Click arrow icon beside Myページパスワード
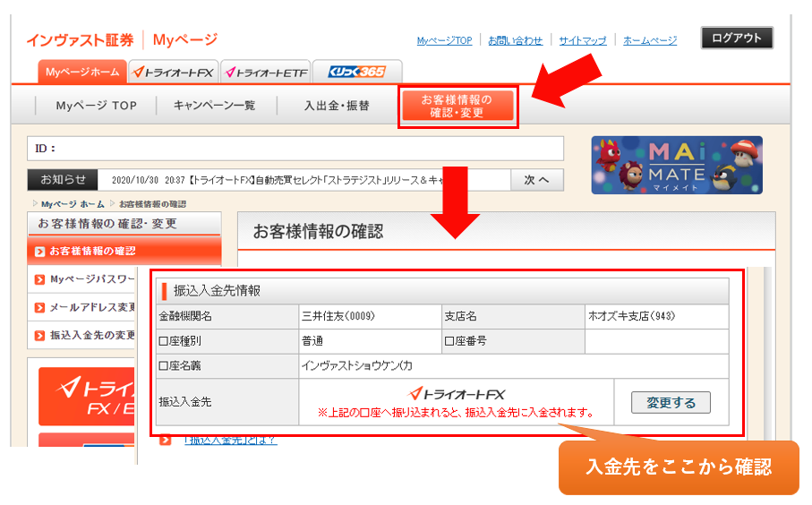Screen dimensions: 812x505 click(x=39, y=279)
